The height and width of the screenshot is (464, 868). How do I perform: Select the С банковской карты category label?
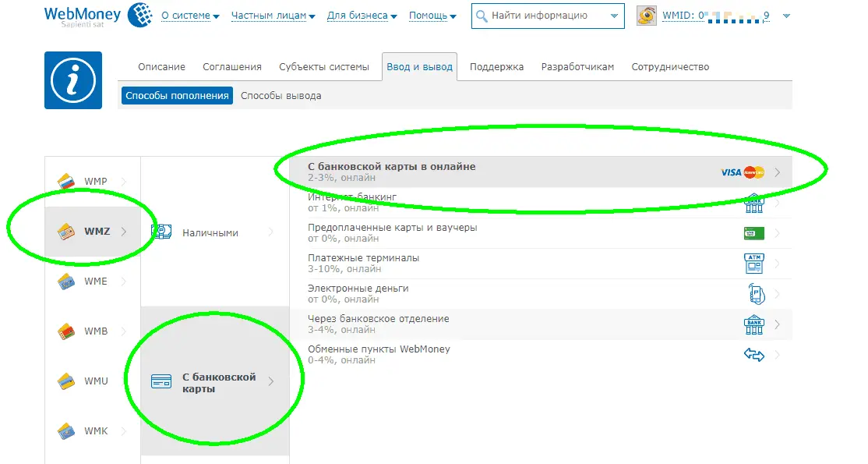coord(219,383)
